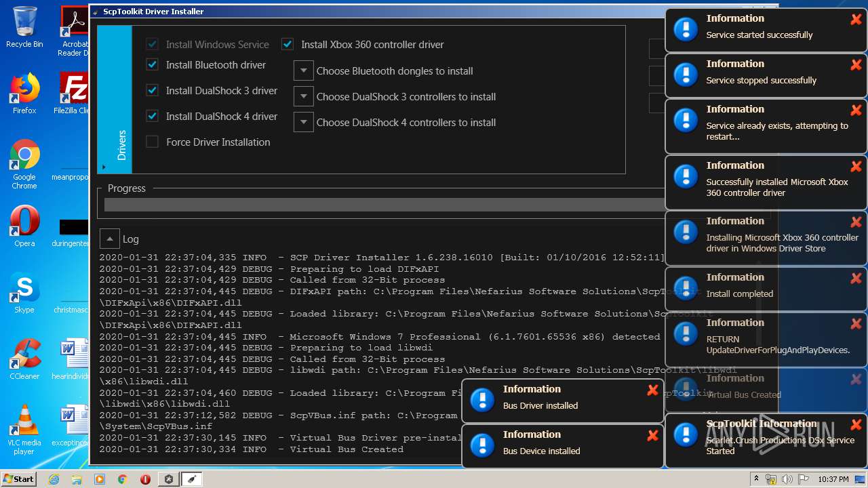Close the 'Successfully installed Microsoft Xbox 360' notification

(x=856, y=167)
